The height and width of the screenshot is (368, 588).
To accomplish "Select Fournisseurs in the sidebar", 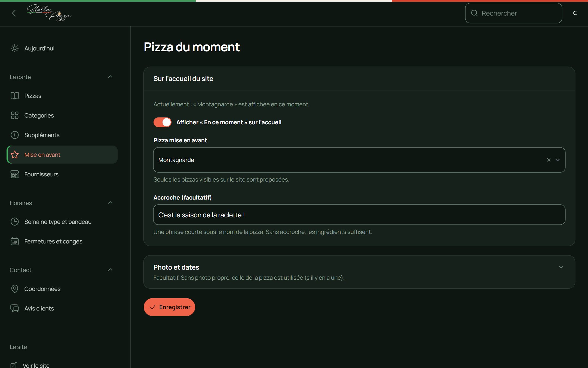I will (62, 174).
